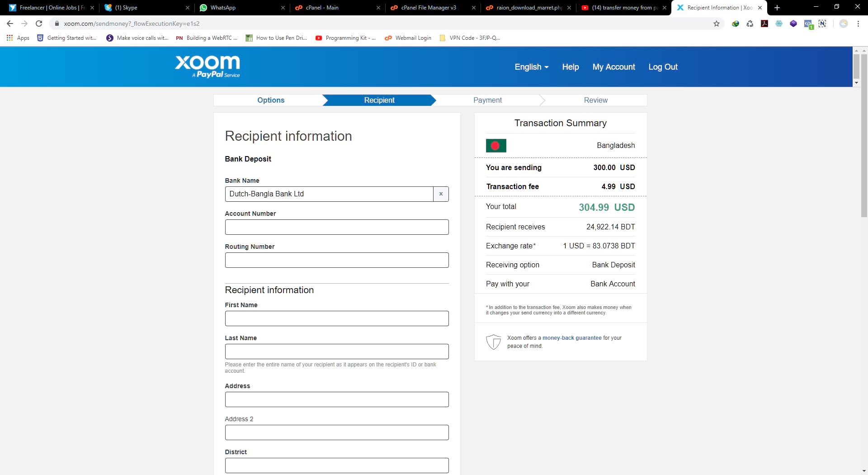The width and height of the screenshot is (868, 475).
Task: Click the Routing Number input field
Action: pyautogui.click(x=337, y=260)
